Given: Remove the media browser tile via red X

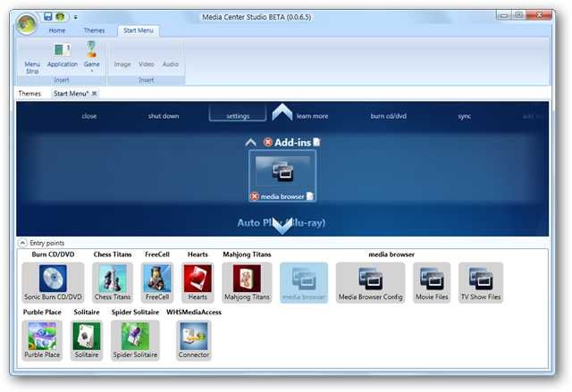Looking at the screenshot, I should pyautogui.click(x=255, y=196).
